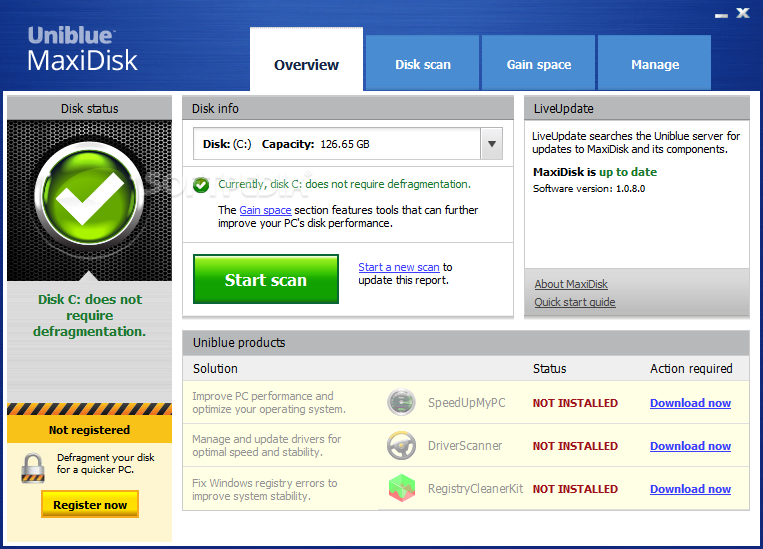Switch to the Disk scan tab
Screen dimensions: 763x549
click(x=422, y=63)
